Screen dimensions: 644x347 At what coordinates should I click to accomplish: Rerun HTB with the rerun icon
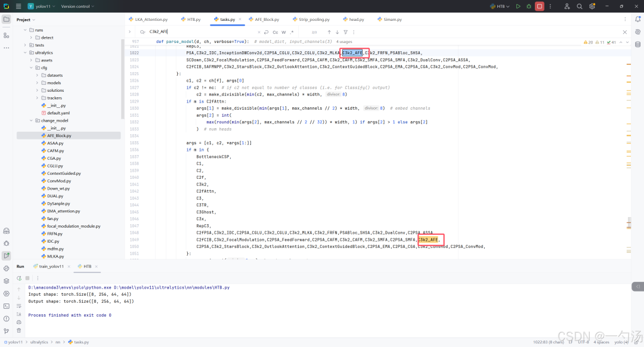(x=19, y=278)
